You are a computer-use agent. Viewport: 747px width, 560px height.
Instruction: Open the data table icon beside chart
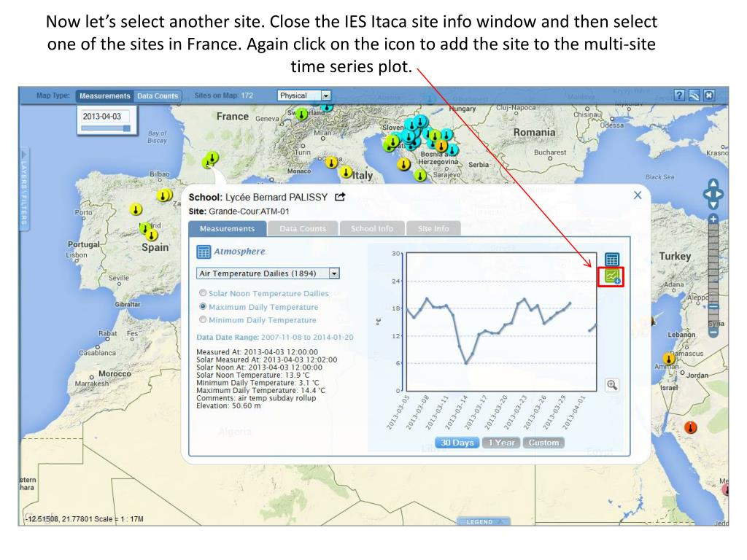click(612, 260)
